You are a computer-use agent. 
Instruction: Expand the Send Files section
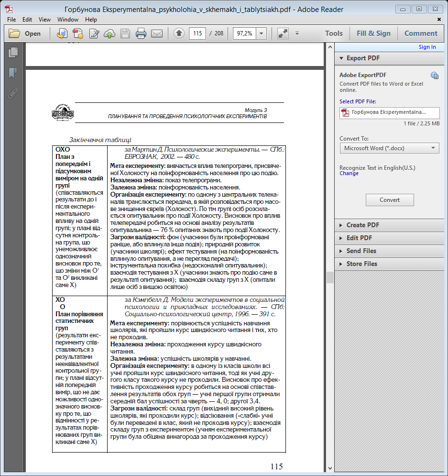click(361, 251)
